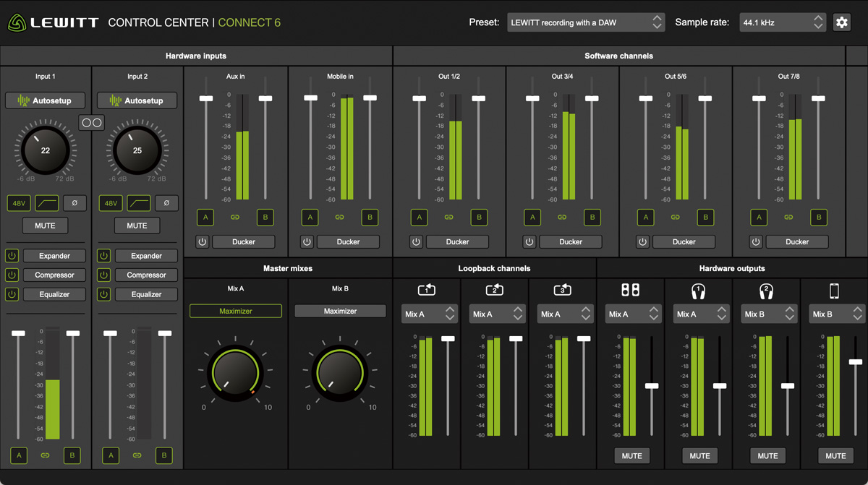868x485 pixels.
Task: Click the link icon on Input 2 fader section
Action: point(137,455)
